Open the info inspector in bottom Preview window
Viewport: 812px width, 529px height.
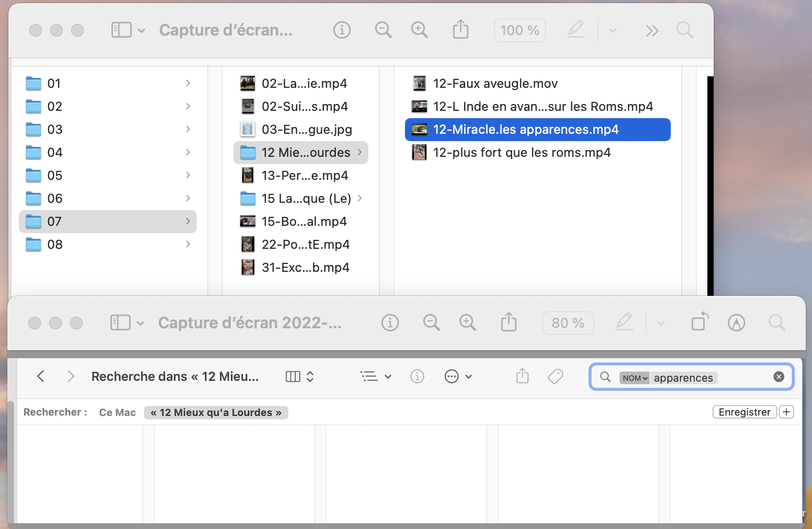[390, 323]
